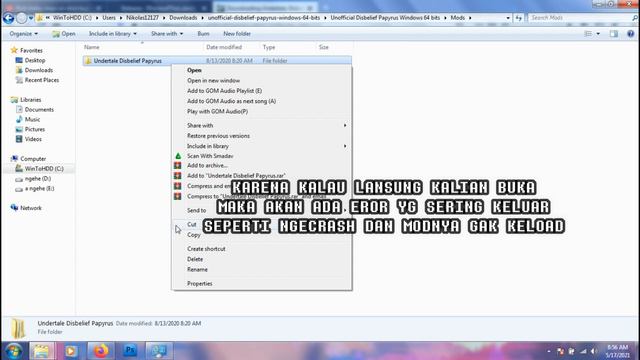
Task: Choose Copy in context menu
Action: click(x=262, y=235)
